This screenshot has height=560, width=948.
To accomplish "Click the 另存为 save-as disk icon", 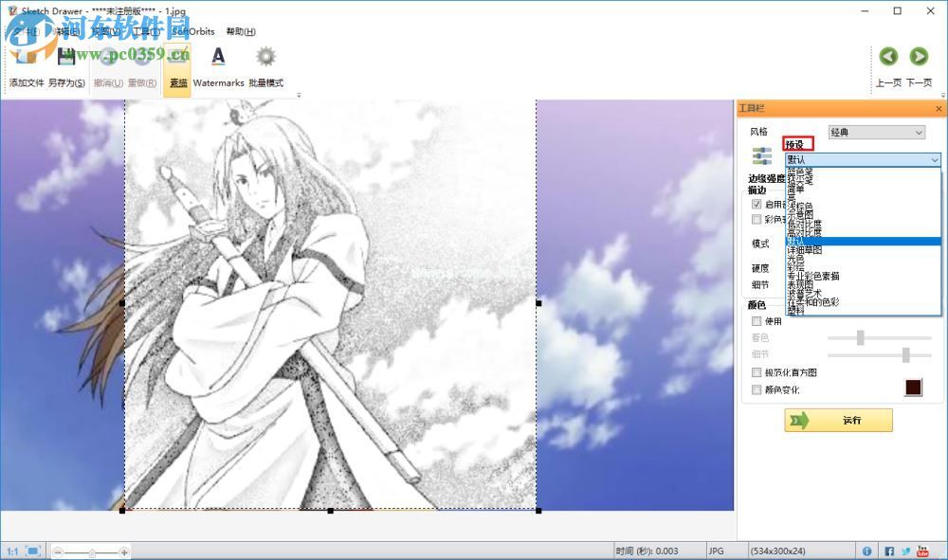I will 66,59.
